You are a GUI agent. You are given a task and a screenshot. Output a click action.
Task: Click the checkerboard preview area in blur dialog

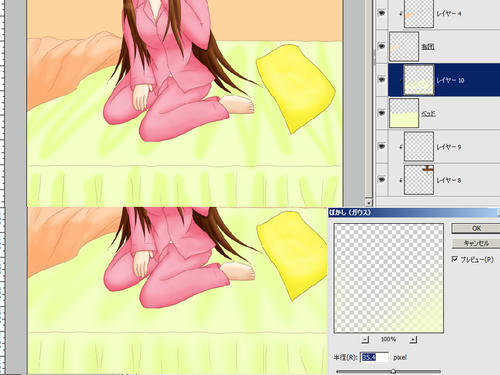click(x=389, y=278)
